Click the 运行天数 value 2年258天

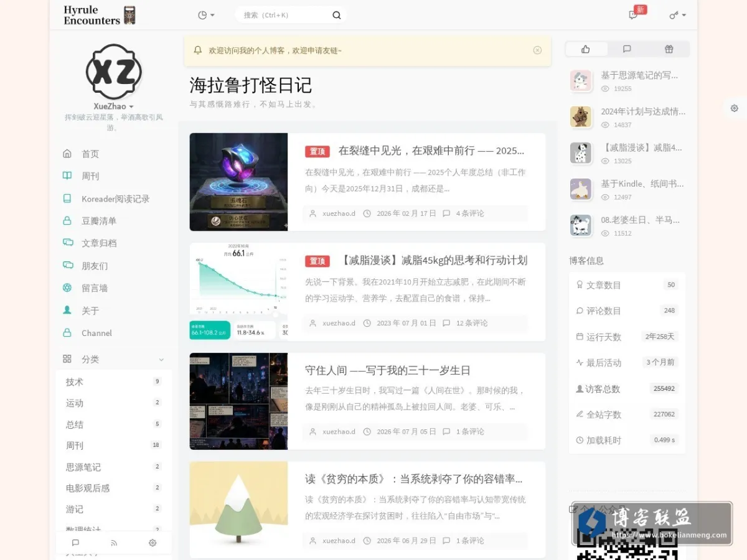point(660,337)
